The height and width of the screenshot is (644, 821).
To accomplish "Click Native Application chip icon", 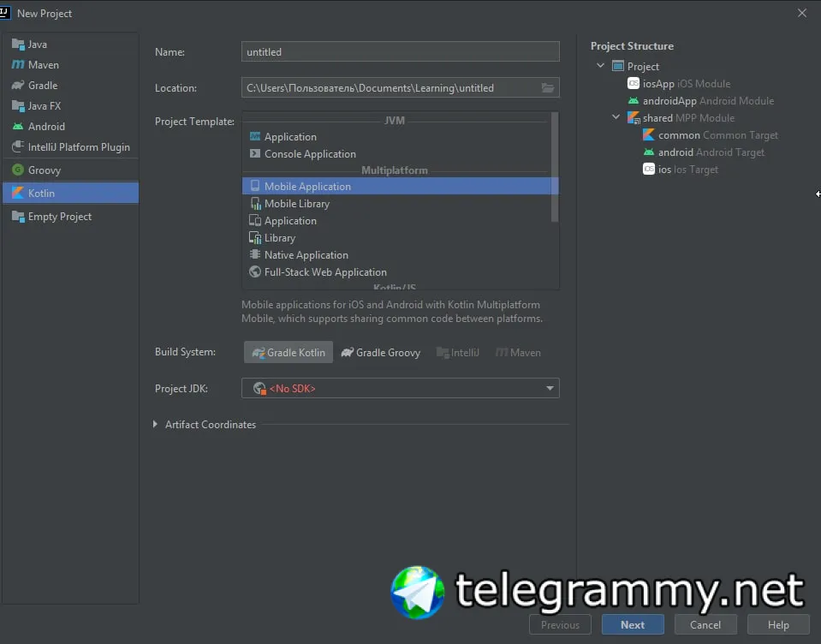I will tap(255, 254).
